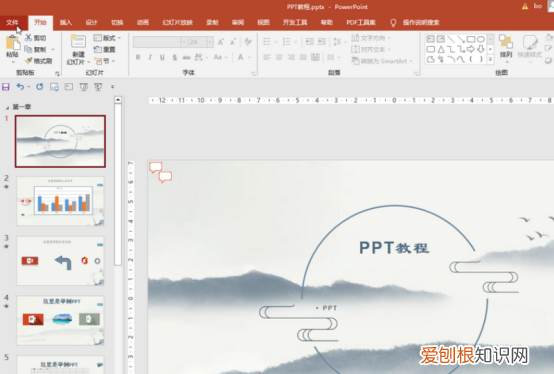The image size is (554, 374).
Task: Click the Reset slide icon
Action: 98,49
